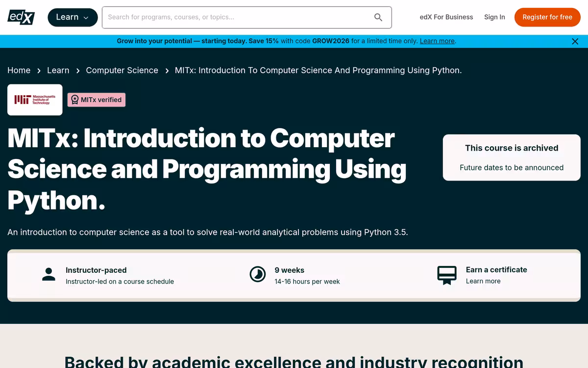Click the GROW2026 promo code text
Image resolution: width=588 pixels, height=368 pixels.
pos(331,41)
